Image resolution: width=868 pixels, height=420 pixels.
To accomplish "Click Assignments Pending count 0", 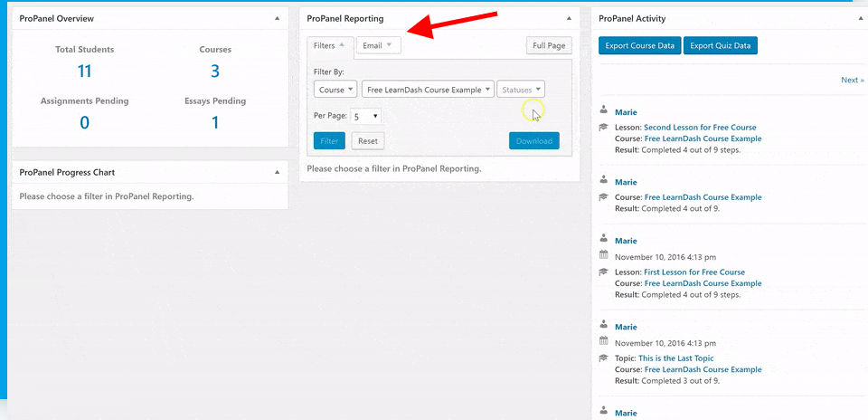I will 84,122.
